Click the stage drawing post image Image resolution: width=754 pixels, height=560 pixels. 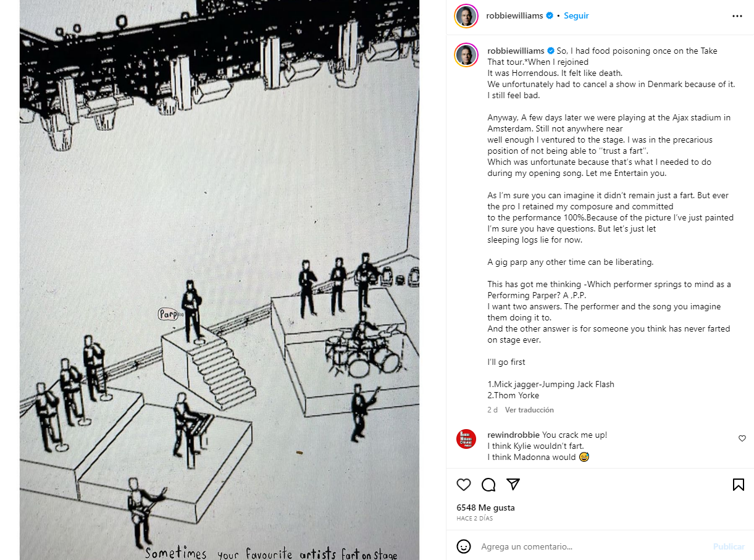click(219, 280)
